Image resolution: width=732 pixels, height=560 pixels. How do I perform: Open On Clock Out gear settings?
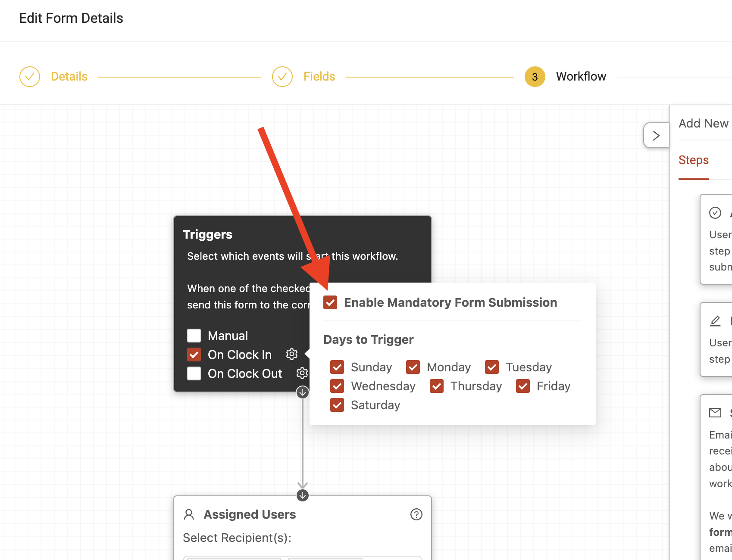pyautogui.click(x=302, y=373)
